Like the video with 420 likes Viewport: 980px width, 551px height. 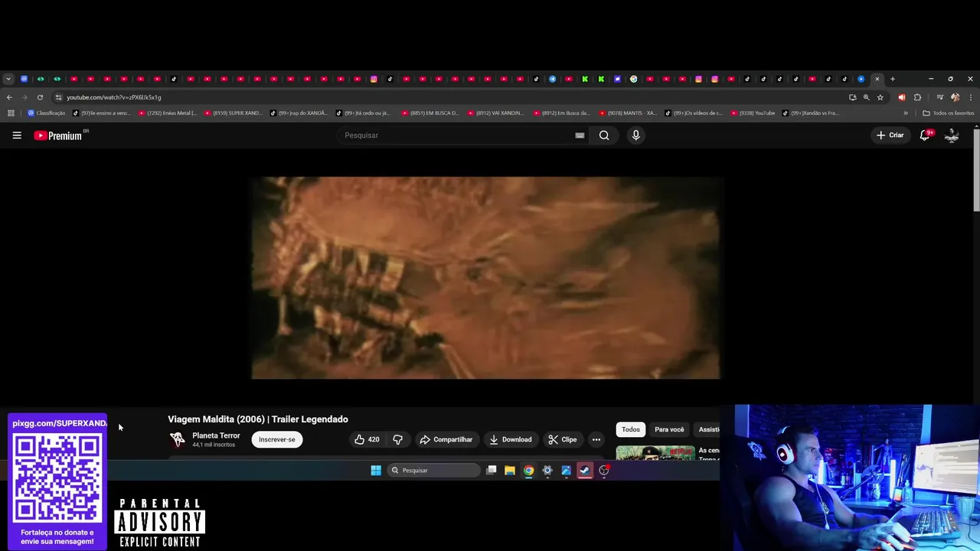tap(367, 439)
